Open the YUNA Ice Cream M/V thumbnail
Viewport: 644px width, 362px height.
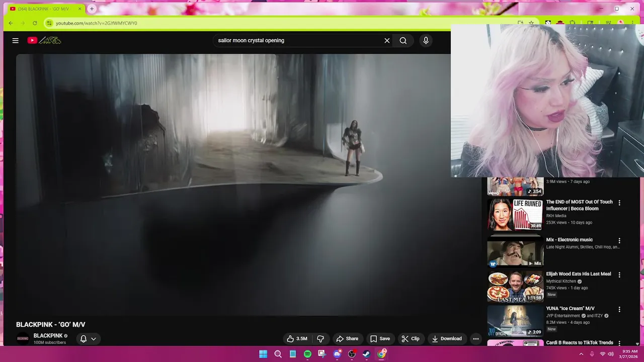[515, 321]
